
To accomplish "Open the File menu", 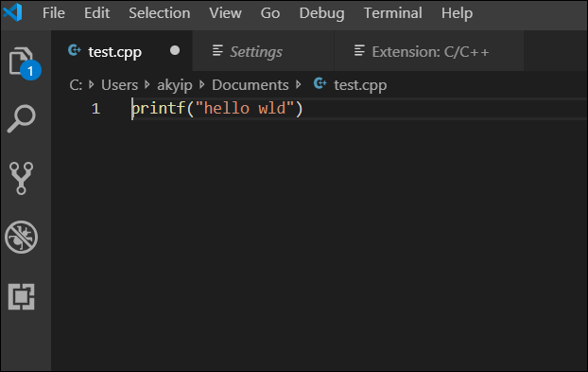I will point(54,13).
